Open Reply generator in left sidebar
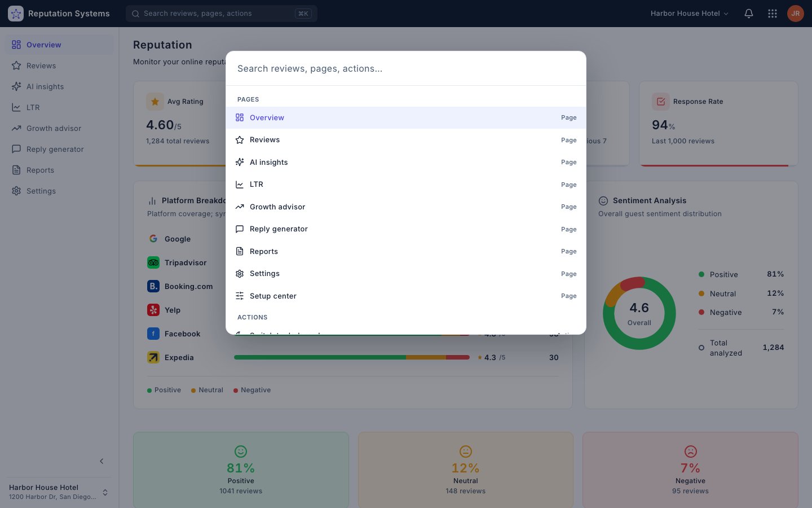The image size is (812, 508). [59, 149]
